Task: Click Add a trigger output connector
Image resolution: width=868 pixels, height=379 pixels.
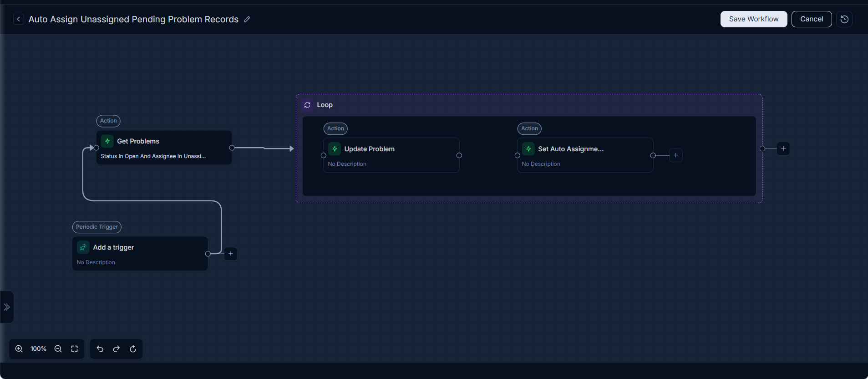Action: (208, 254)
